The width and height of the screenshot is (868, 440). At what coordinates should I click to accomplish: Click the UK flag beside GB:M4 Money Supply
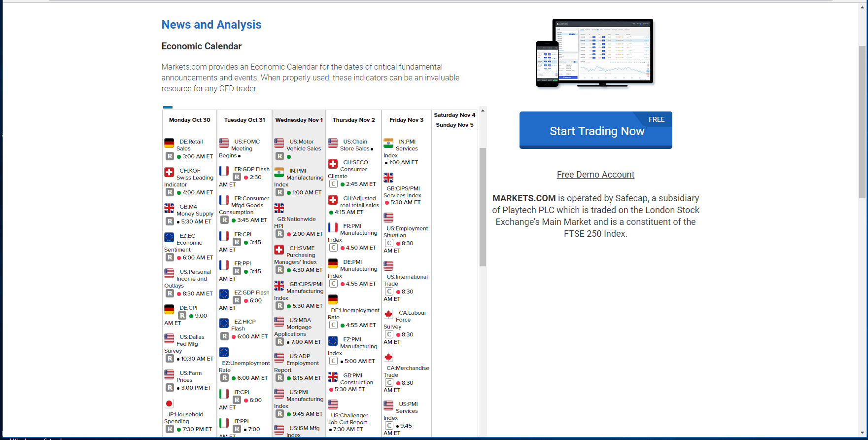169,208
